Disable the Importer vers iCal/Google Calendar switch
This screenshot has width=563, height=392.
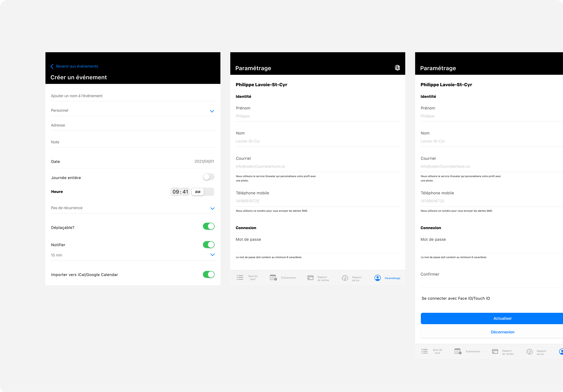[208, 274]
